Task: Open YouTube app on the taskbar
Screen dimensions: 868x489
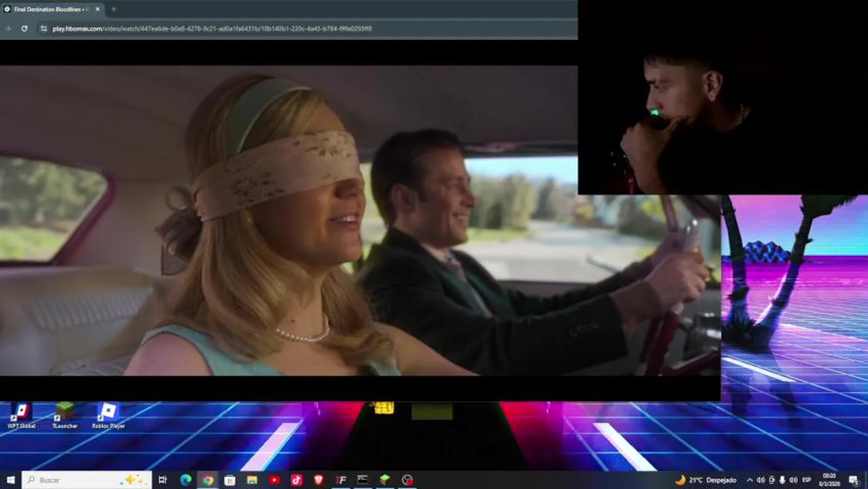Action: (274, 479)
